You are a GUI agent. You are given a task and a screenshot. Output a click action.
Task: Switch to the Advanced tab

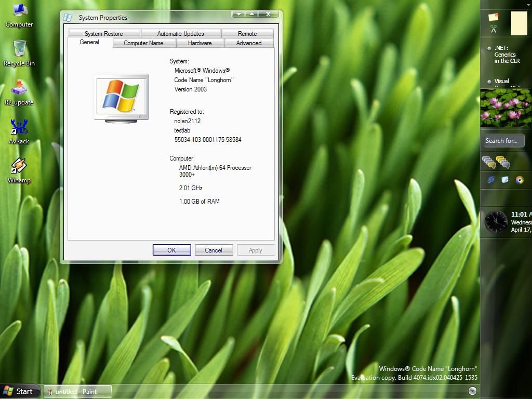[x=249, y=43]
